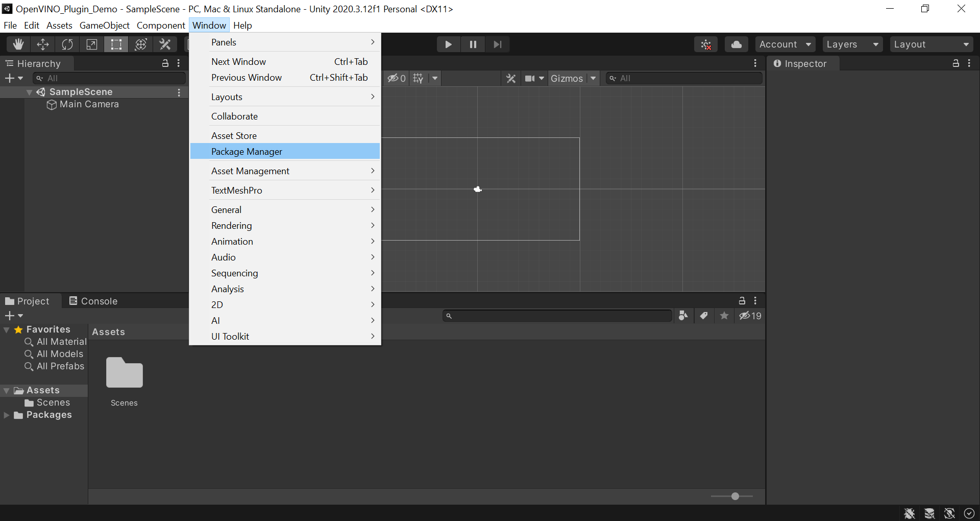Activate the Rect Transform tool
The width and height of the screenshot is (980, 521).
(x=116, y=44)
